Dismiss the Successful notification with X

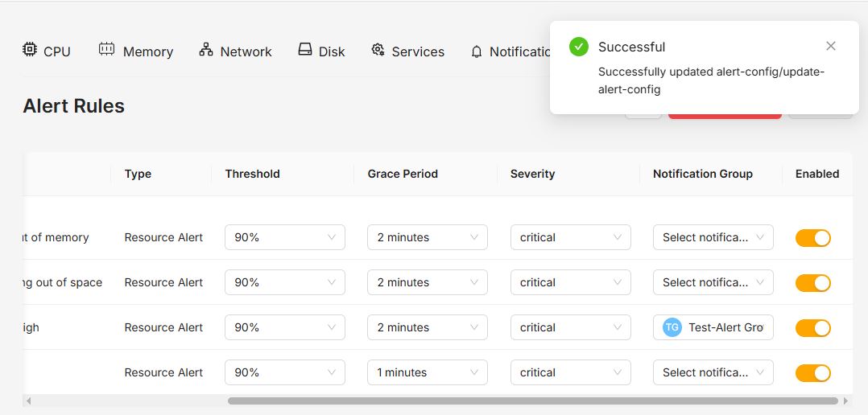coord(830,46)
